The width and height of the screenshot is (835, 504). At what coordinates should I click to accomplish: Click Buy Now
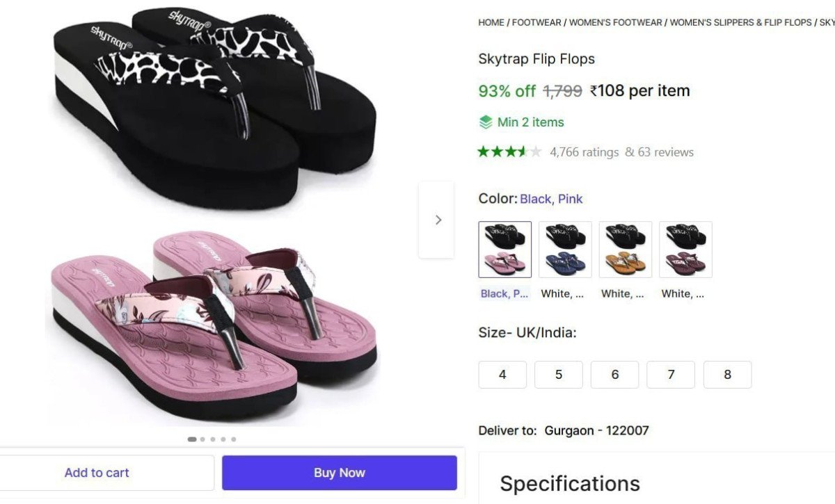(339, 473)
